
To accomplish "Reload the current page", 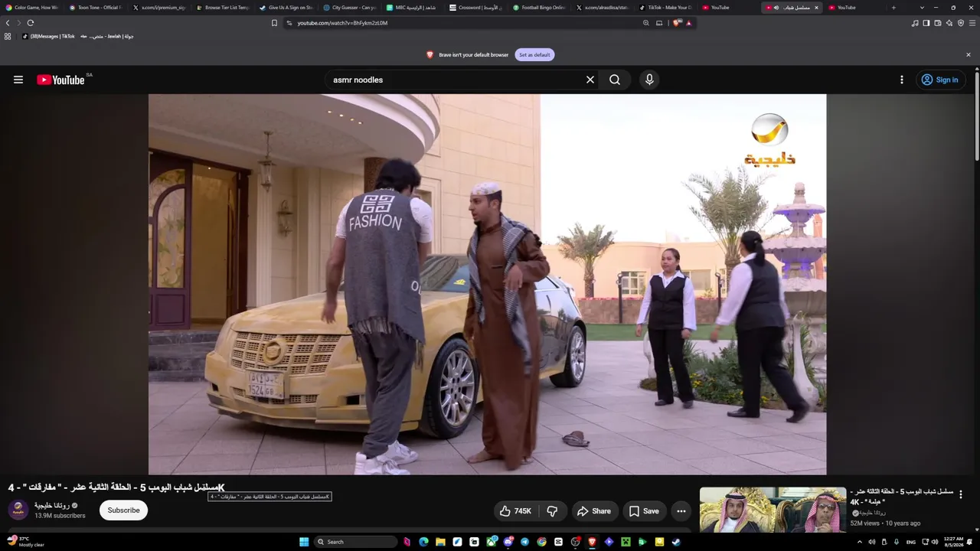I will (x=31, y=23).
